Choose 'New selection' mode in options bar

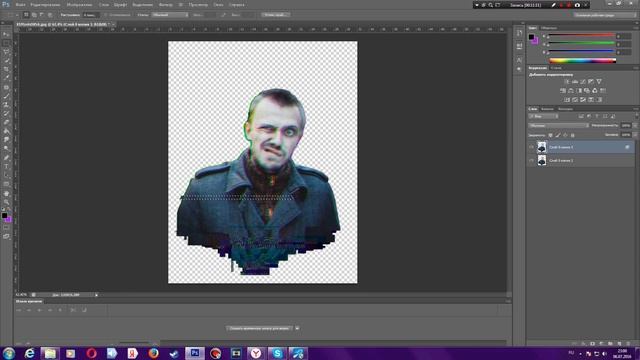click(26, 15)
